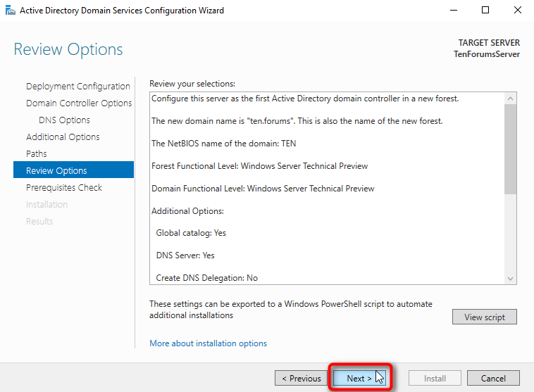534x392 pixels.
Task: Click text 'The NetBIOS name of the domain: TEN'
Action: click(x=224, y=144)
